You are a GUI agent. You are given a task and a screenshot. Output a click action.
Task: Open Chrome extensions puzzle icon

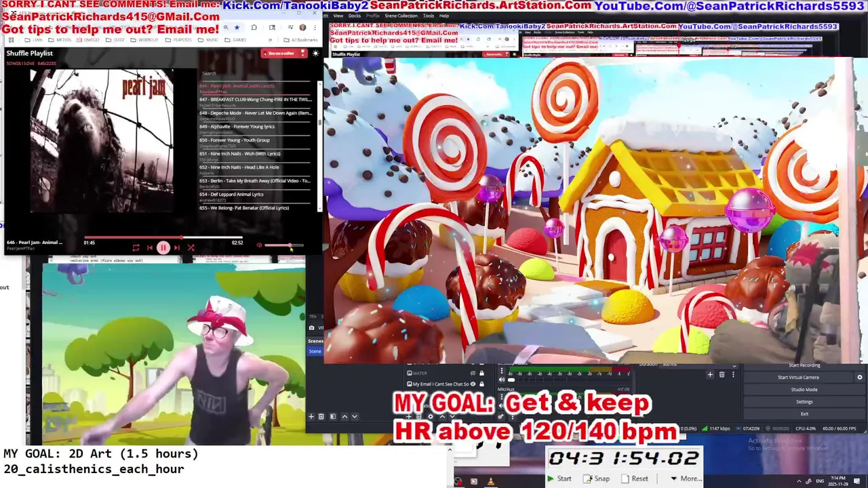[254, 27]
